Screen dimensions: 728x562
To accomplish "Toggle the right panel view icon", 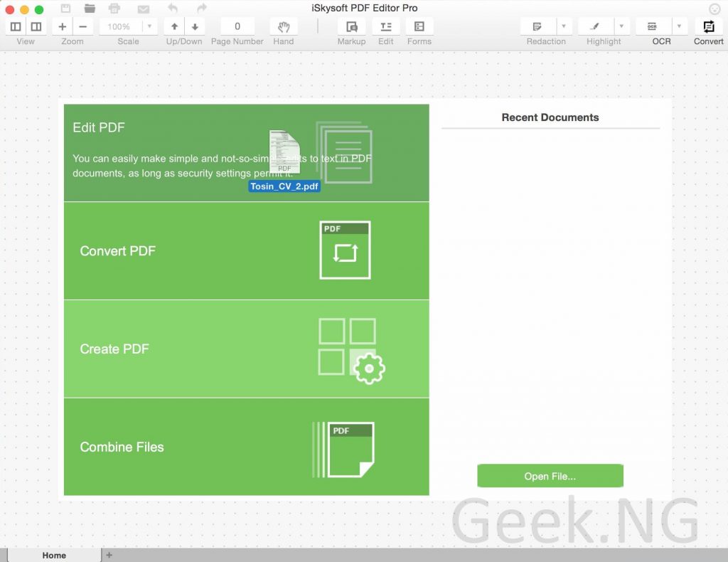I will click(x=36, y=26).
